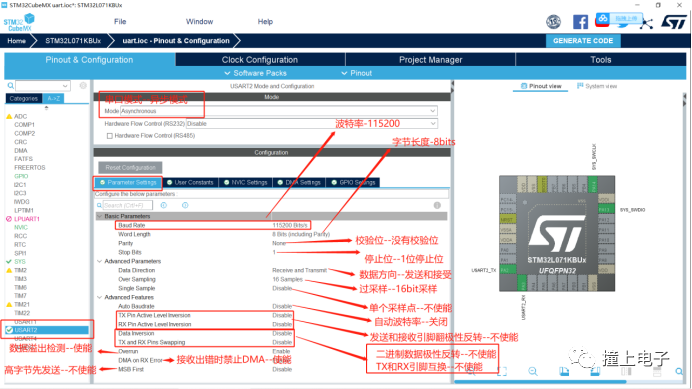The height and width of the screenshot is (389, 692).
Task: Click the grey info icon at right of parameters
Action: 437,205
